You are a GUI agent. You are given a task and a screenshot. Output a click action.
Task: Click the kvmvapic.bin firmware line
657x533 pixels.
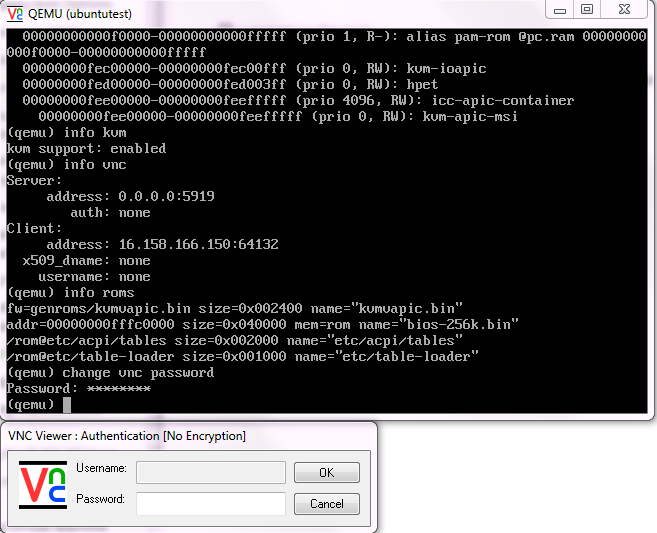235,308
